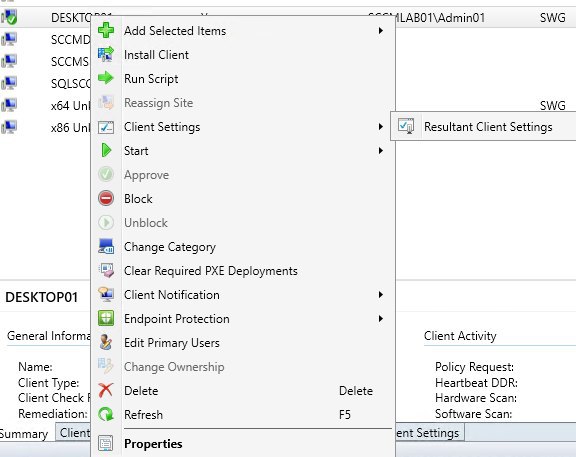The width and height of the screenshot is (576, 457).
Task: Click the Install Client icon
Action: tap(106, 55)
